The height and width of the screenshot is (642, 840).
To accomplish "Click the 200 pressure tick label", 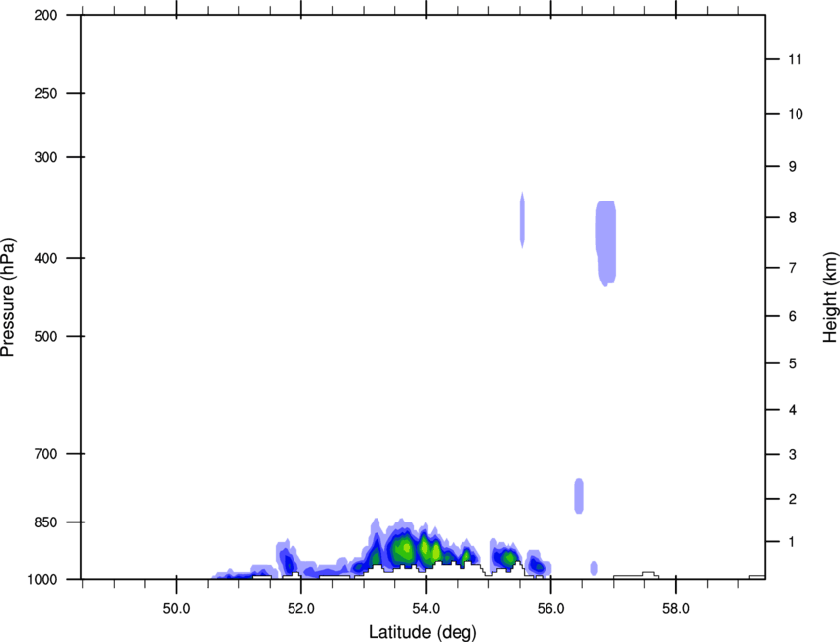I will click(45, 15).
